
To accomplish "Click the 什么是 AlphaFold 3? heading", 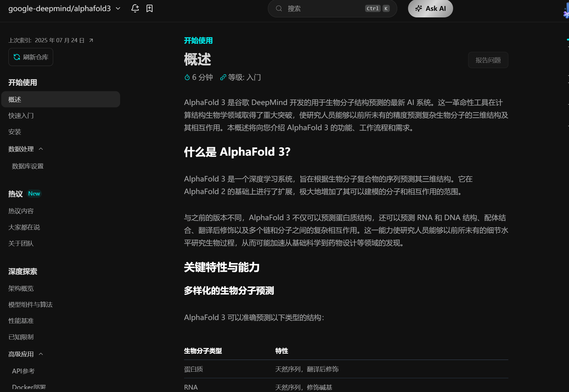I will (x=237, y=152).
